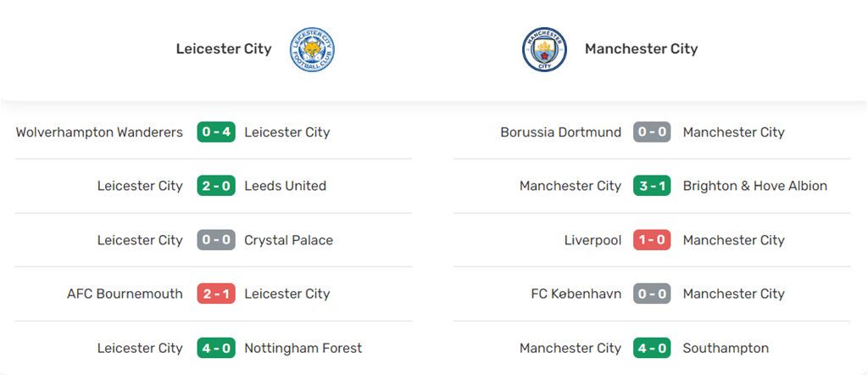Click the 4 - 0 Southampton score badge
Image resolution: width=868 pixels, height=375 pixels.
pos(652,348)
